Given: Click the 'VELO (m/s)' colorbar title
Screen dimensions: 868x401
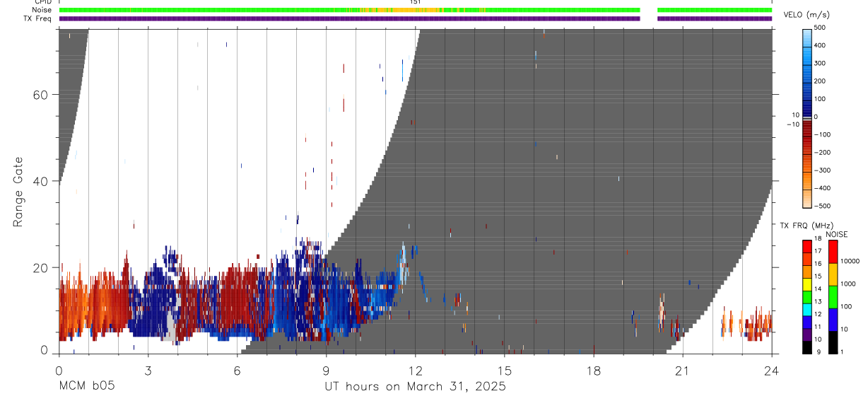Looking at the screenshot, I should [807, 16].
